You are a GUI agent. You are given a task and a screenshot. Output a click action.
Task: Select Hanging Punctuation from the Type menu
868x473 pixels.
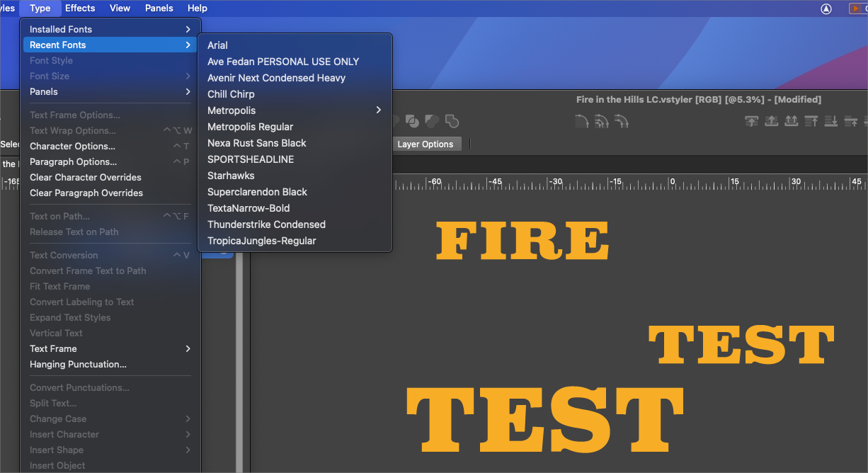pos(78,364)
